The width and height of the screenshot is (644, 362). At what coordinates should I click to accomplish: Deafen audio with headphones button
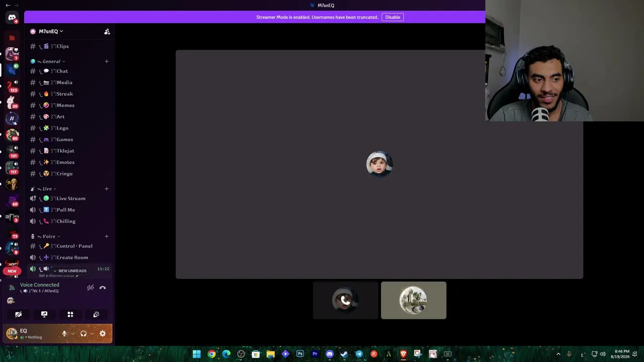83,333
